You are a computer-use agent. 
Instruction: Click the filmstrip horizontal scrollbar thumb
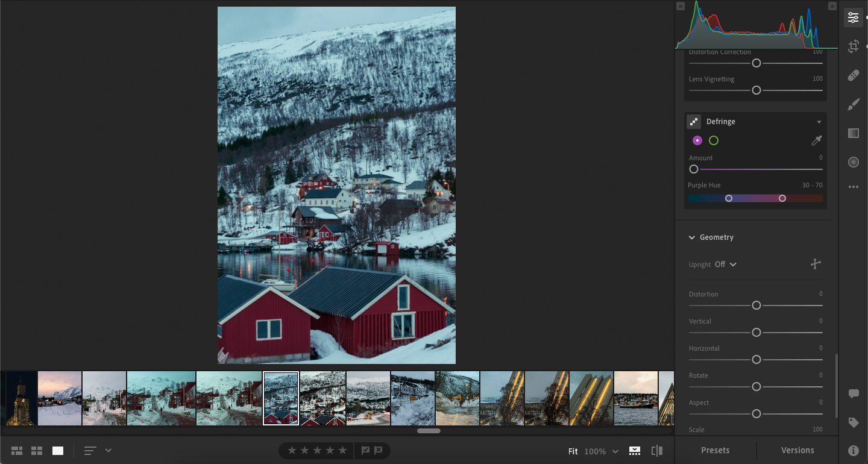[429, 431]
